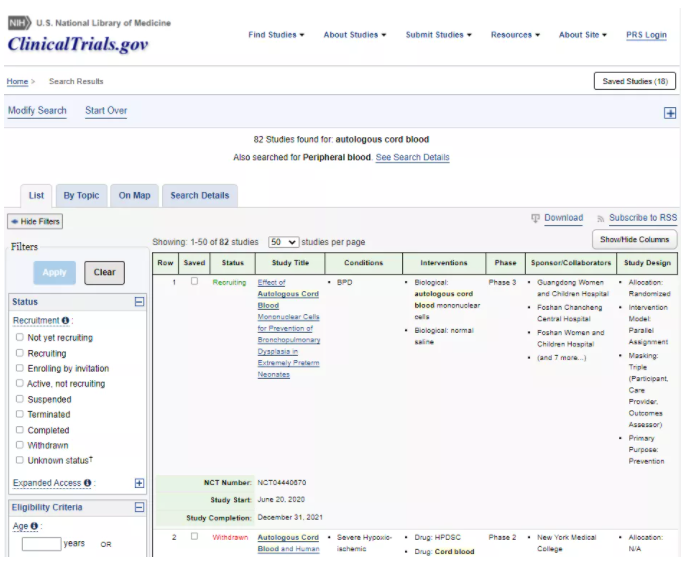Image resolution: width=687 pixels, height=569 pixels.
Task: Open the About Site dropdown menu
Action: [x=583, y=35]
